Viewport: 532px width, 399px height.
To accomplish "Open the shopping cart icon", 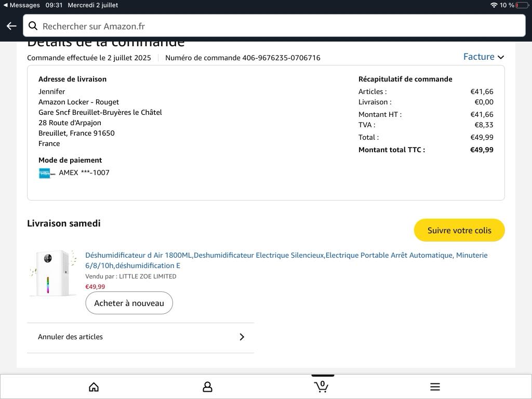I will click(322, 387).
